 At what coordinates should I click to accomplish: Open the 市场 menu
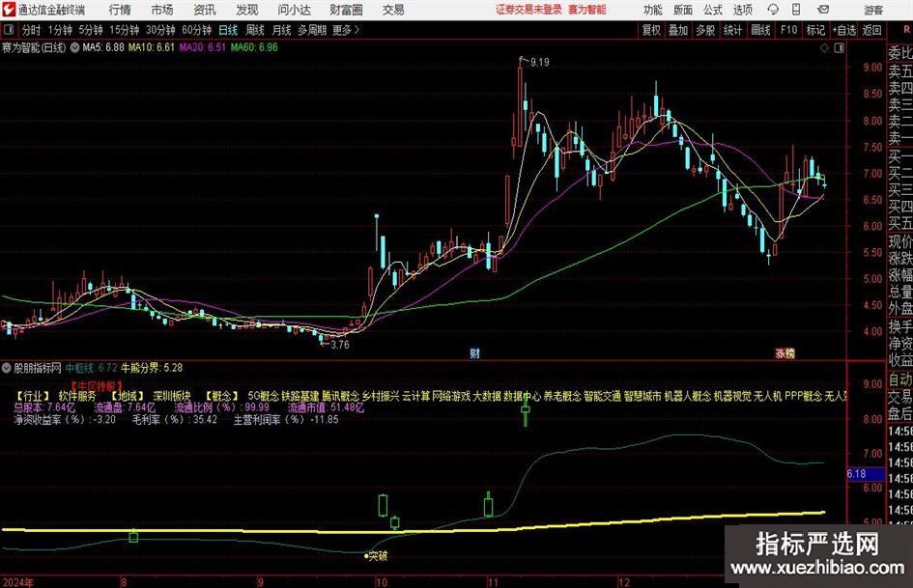point(162,10)
